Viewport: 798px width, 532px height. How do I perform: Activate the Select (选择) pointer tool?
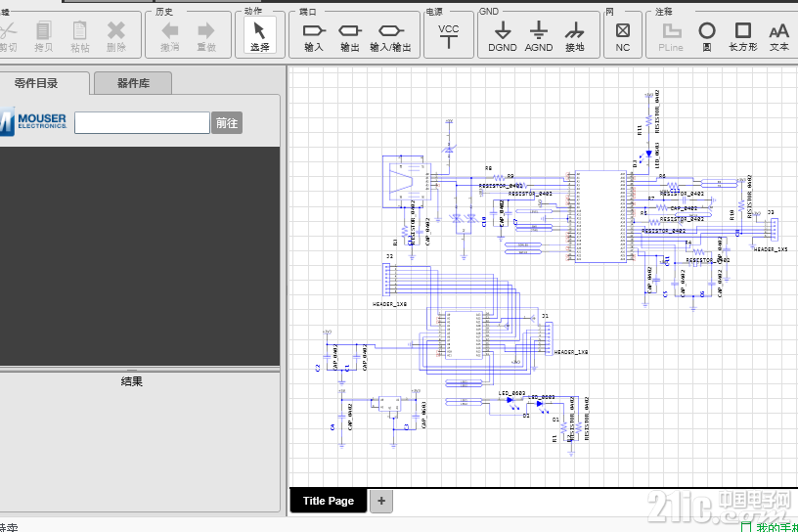pos(259,35)
